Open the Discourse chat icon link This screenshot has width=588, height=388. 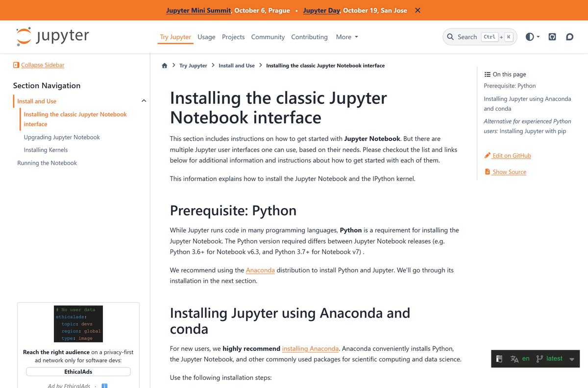point(569,37)
